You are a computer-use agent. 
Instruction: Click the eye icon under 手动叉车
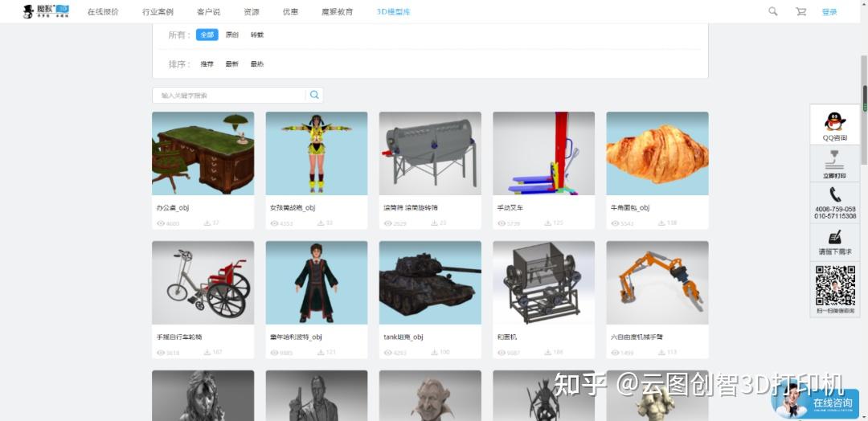[502, 223]
